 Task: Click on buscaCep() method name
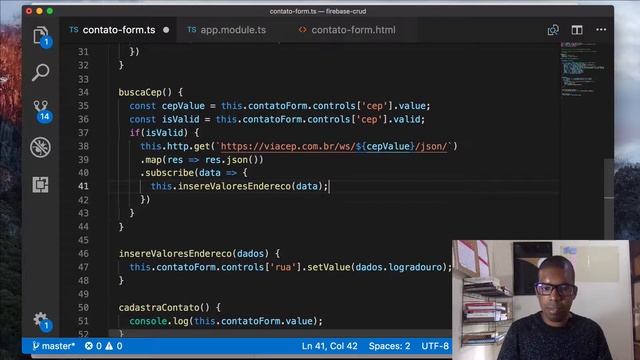[x=145, y=92]
